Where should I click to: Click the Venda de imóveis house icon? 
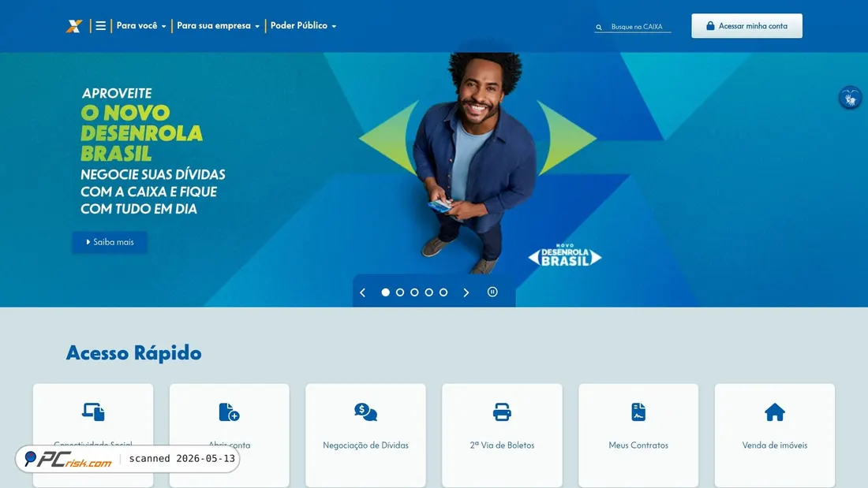775,412
